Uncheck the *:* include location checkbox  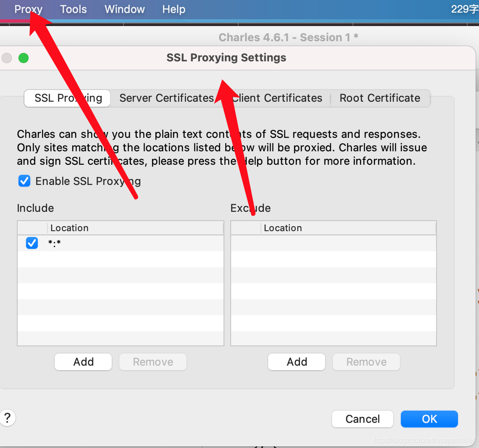click(x=32, y=243)
